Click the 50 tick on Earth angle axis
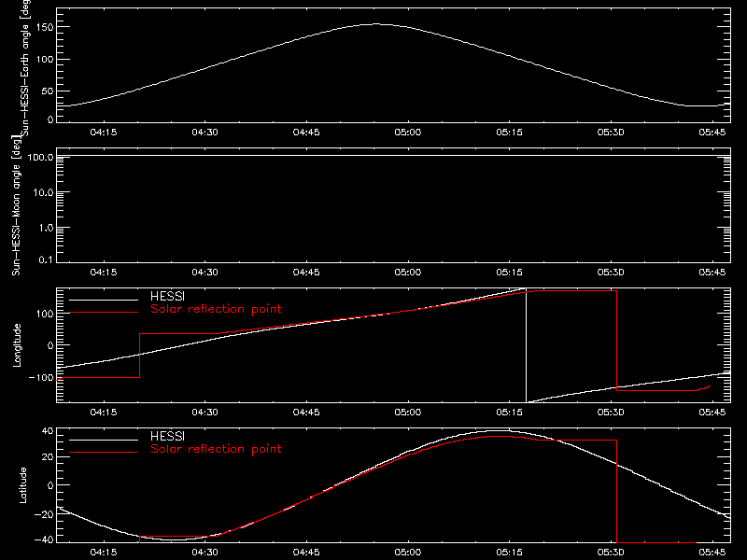Viewport: 747px width, 560px height. (x=48, y=91)
